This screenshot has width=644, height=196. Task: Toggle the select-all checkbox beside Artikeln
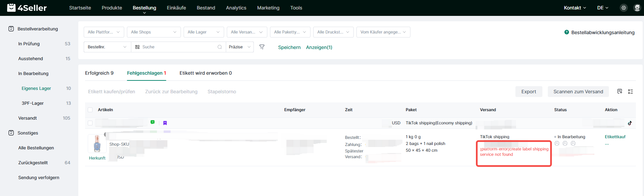tap(90, 110)
